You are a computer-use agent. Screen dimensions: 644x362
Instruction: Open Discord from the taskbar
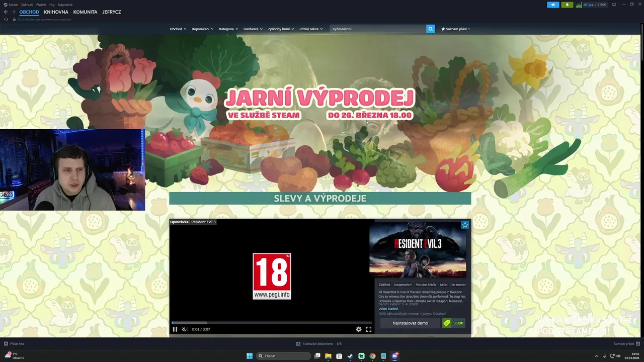(395, 356)
